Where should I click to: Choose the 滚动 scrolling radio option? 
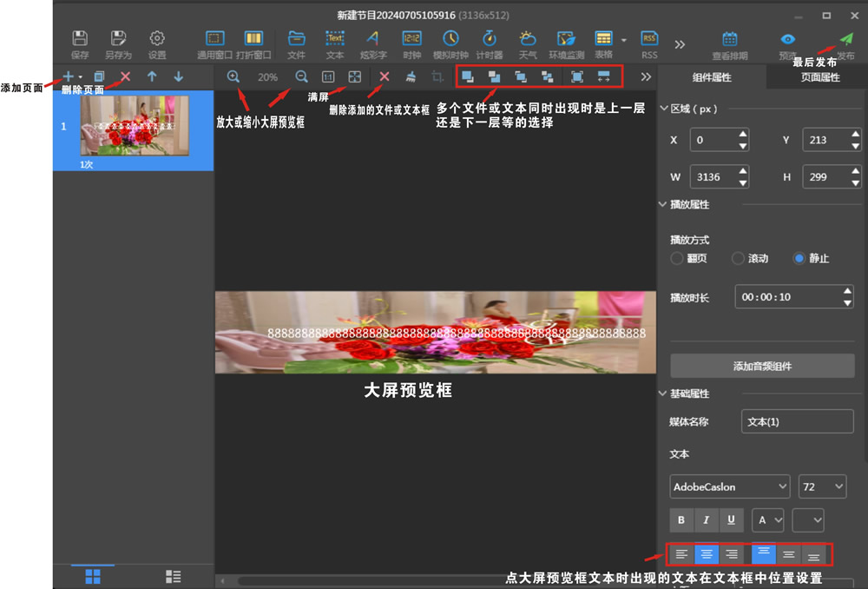pos(739,258)
